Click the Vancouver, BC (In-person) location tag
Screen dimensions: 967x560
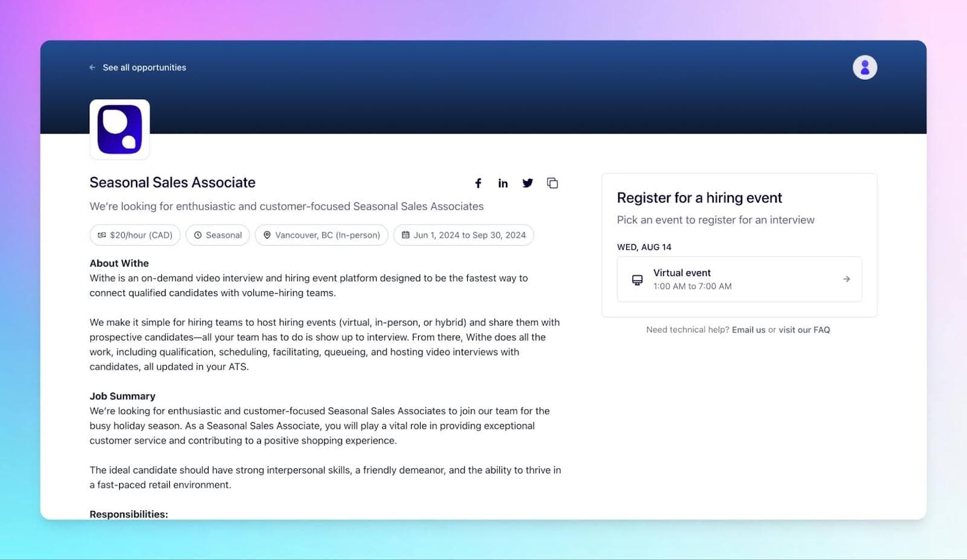322,235
